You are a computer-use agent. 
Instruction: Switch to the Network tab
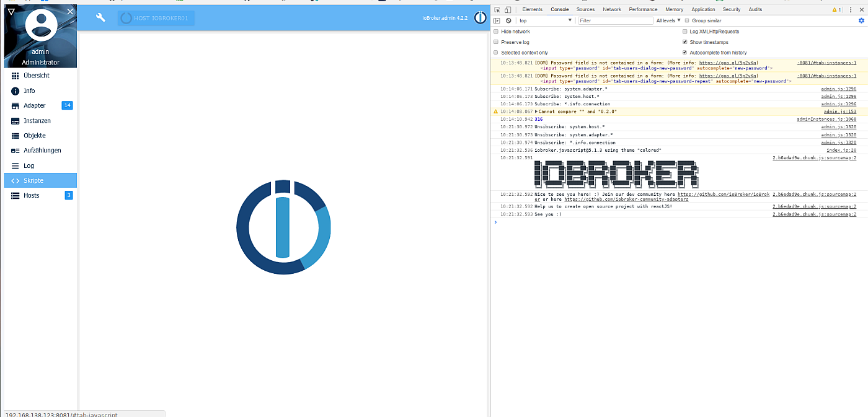612,9
